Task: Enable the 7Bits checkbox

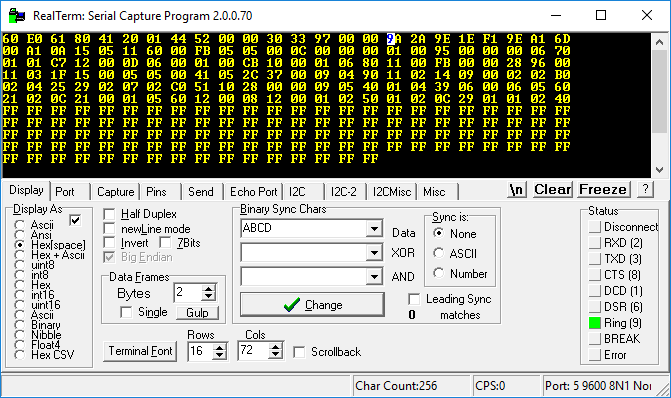Action: (165, 243)
